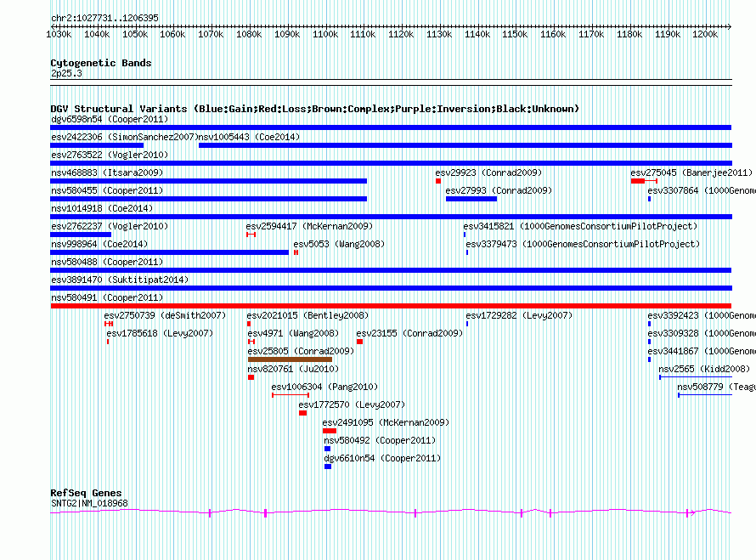Open the esv275045 (Banerjee2011) variant label
Viewport: 756px width, 560px height.
pos(691,173)
